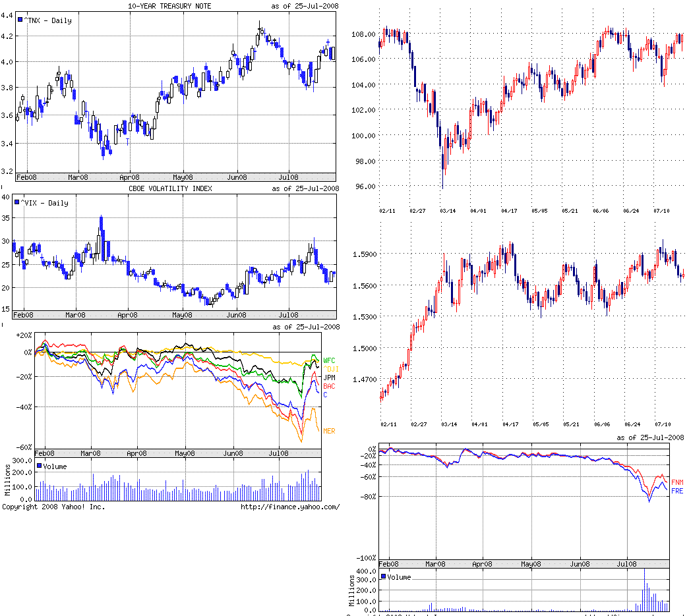
Task: Select the green WFC legend label
Action: coord(329,360)
